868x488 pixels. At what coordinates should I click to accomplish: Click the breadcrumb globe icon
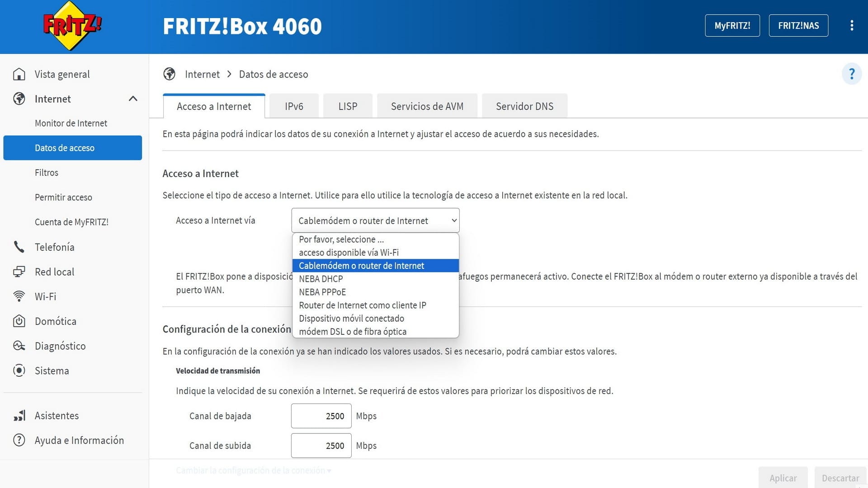(170, 74)
